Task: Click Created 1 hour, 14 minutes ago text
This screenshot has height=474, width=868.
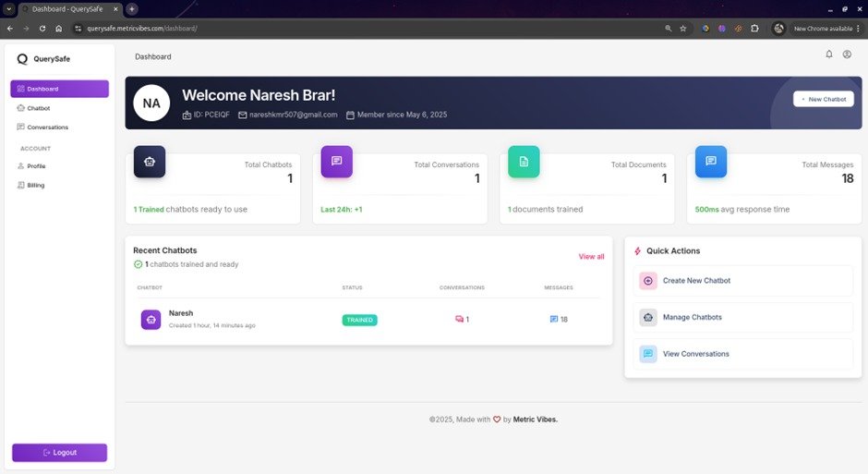Action: tap(212, 325)
